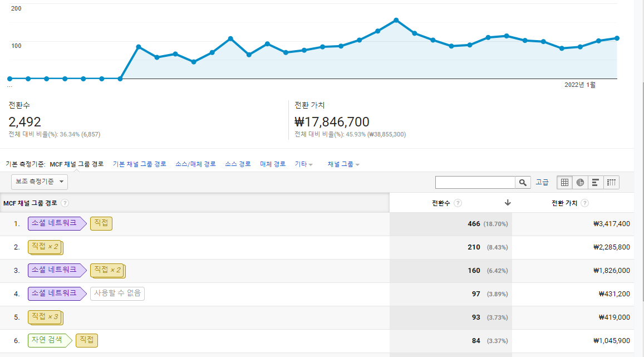Select 기본 채널 그룹 경로 dimension
644x357 pixels.
coord(140,164)
